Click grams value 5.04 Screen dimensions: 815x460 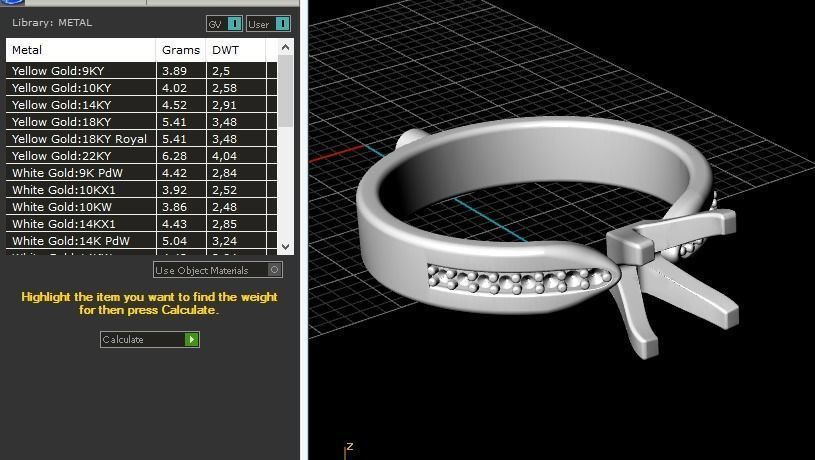(174, 241)
